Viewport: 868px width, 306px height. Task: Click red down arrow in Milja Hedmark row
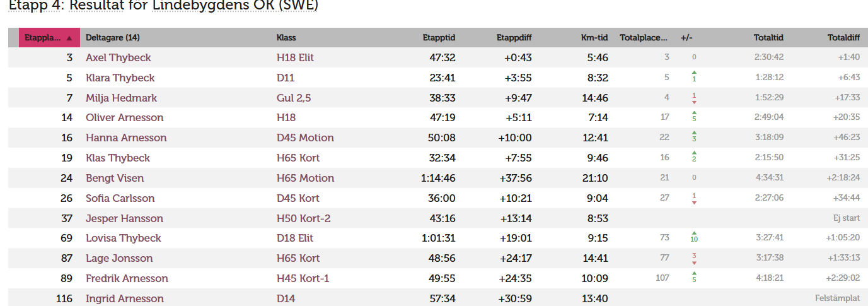coord(694,102)
